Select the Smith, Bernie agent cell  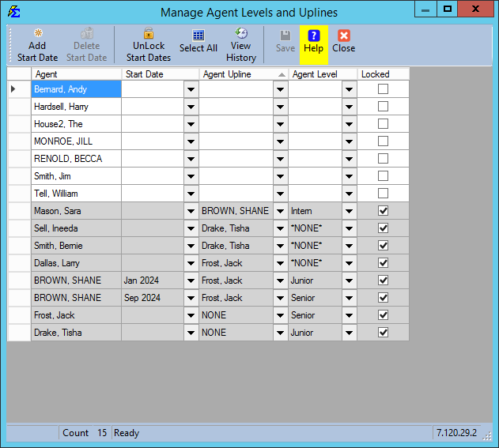point(77,246)
